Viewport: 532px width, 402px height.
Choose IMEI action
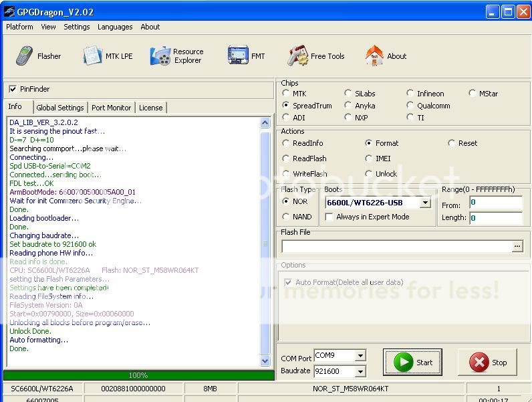(x=368, y=159)
